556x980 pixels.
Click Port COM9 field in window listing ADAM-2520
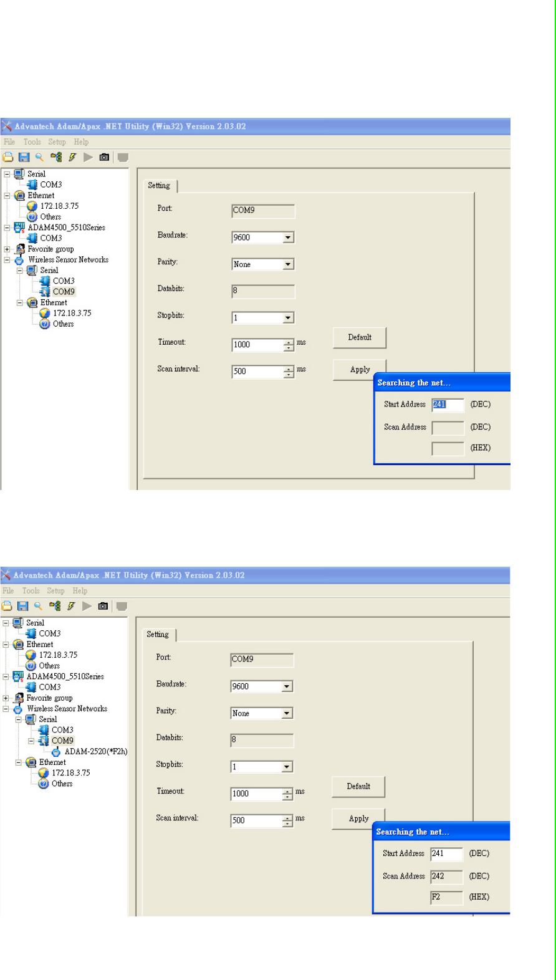tap(262, 660)
